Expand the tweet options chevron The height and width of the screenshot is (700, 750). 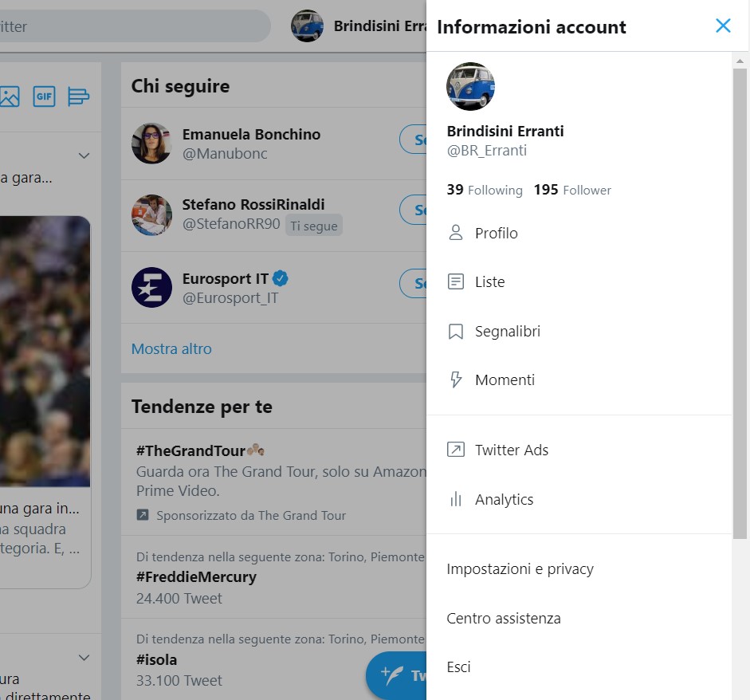pyautogui.click(x=84, y=155)
